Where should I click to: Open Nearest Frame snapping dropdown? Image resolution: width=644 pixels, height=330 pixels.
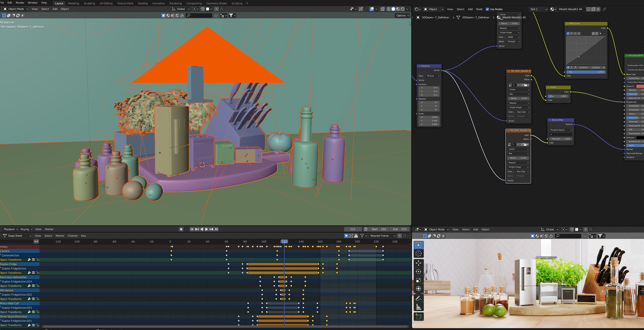[382, 236]
